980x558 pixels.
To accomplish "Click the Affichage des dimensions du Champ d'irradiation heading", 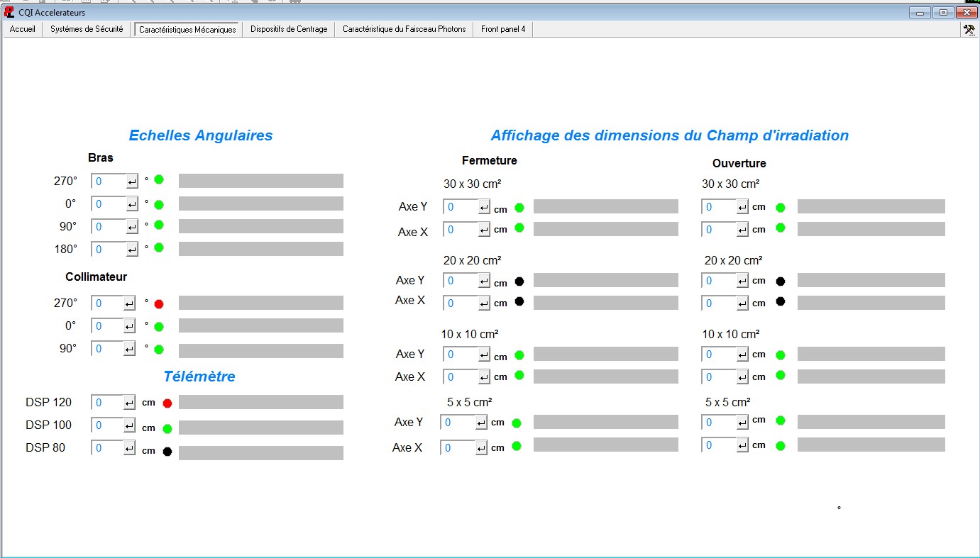I will [x=670, y=135].
